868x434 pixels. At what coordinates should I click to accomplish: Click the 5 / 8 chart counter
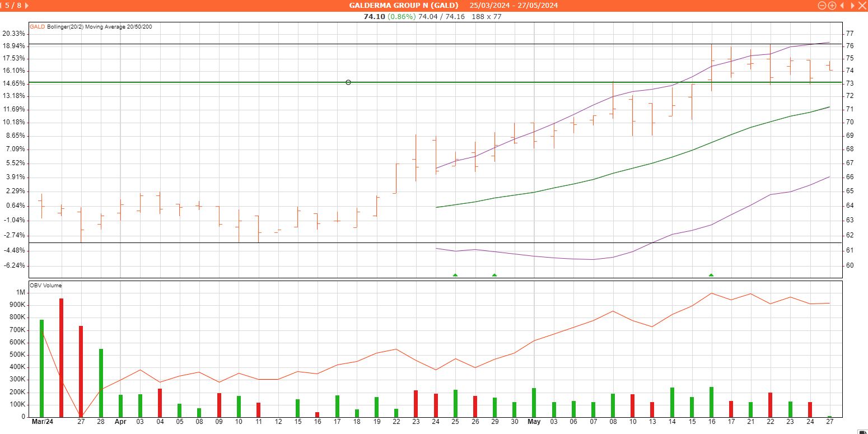[x=14, y=6]
